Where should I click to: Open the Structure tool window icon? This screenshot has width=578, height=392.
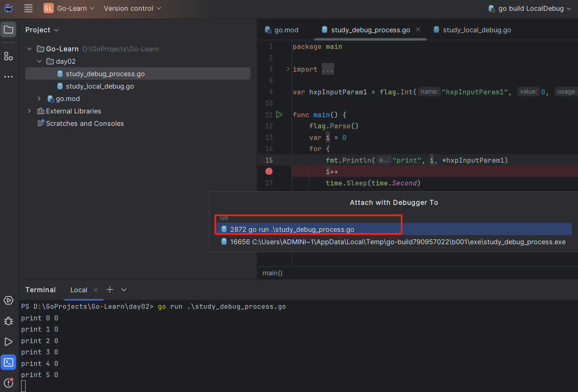(x=8, y=56)
